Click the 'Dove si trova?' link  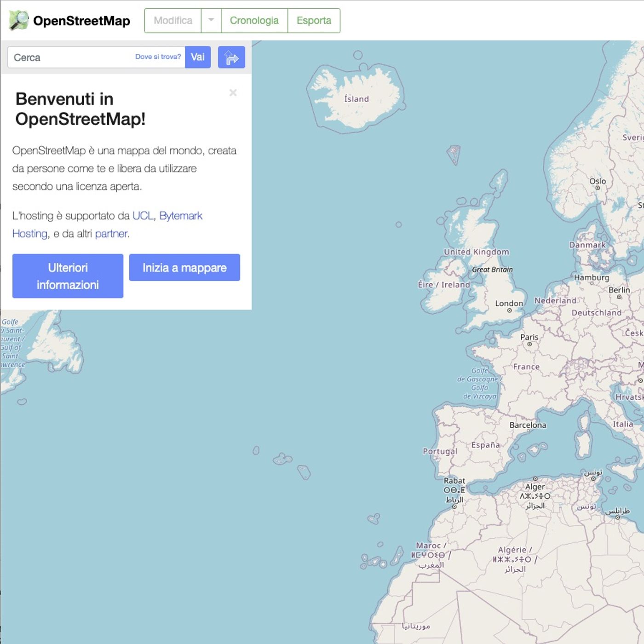pos(158,57)
